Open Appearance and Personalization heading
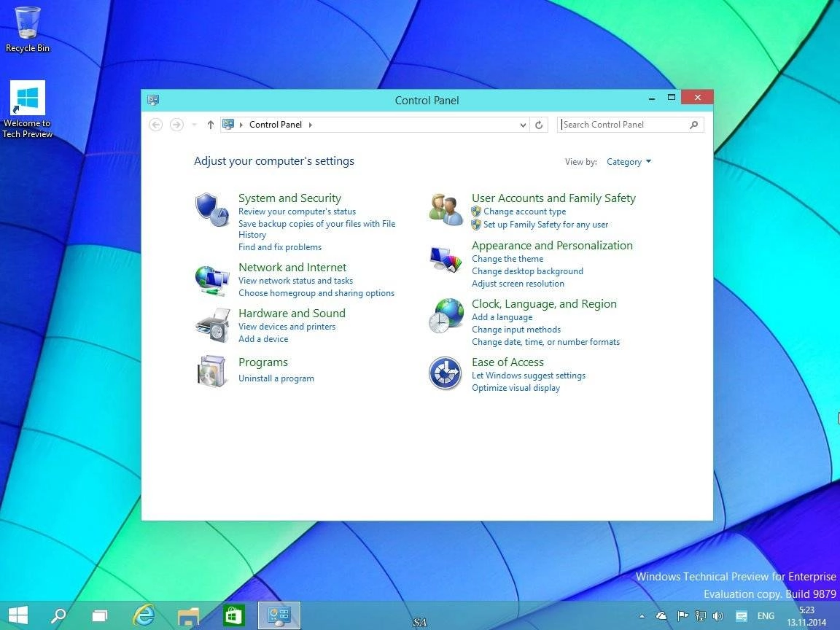 (552, 245)
